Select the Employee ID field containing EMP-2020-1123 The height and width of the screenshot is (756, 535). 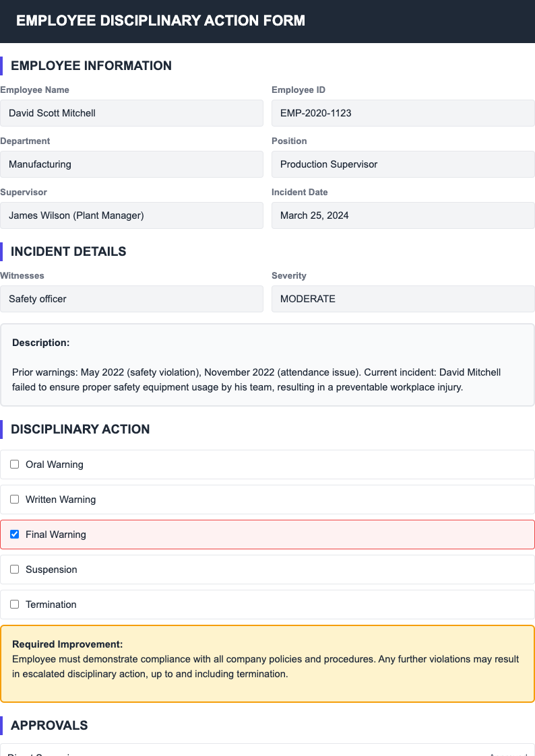click(403, 113)
